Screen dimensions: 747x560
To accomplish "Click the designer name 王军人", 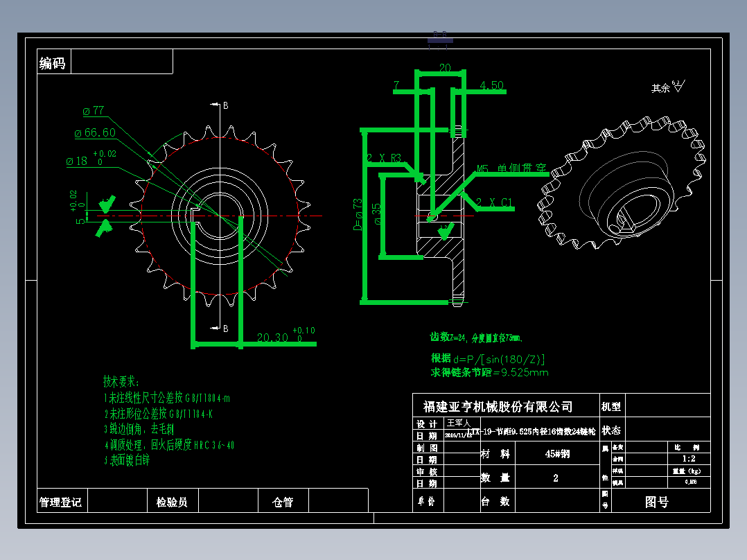I will click(x=458, y=423).
